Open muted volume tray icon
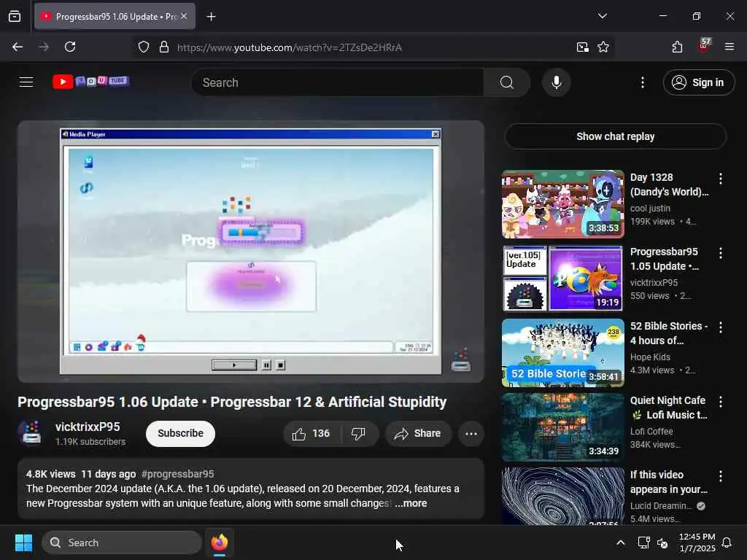 coord(662,542)
